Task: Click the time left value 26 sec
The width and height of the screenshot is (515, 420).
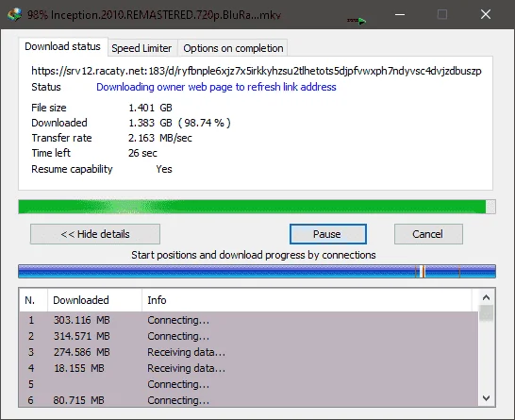Action: pos(142,153)
